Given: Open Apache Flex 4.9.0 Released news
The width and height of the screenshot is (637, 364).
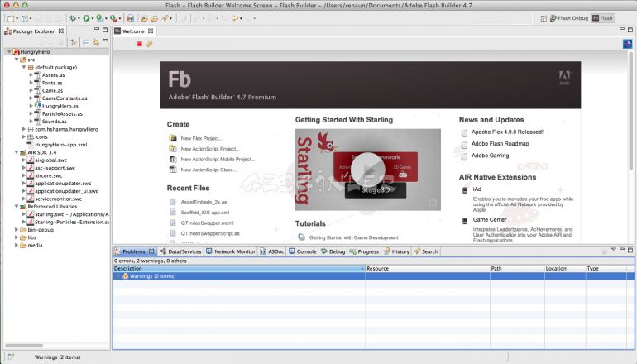Looking at the screenshot, I should (507, 132).
